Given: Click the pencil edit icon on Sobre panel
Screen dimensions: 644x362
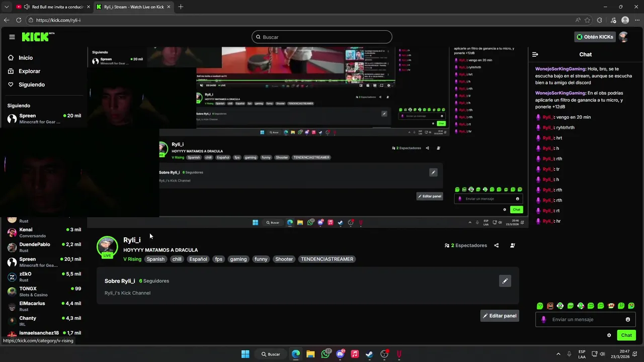Looking at the screenshot, I should tap(505, 281).
